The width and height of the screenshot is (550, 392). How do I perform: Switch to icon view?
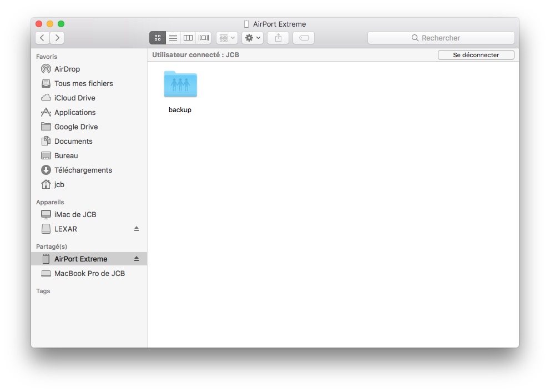158,38
